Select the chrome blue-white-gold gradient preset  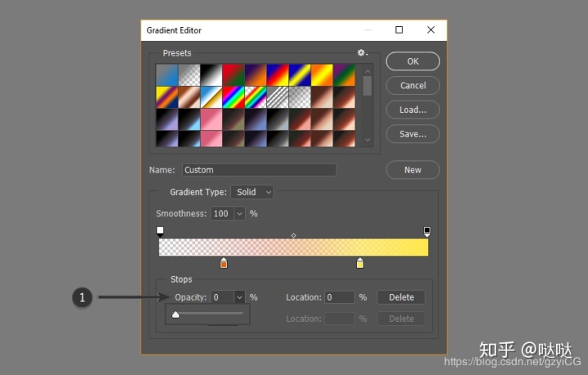212,97
